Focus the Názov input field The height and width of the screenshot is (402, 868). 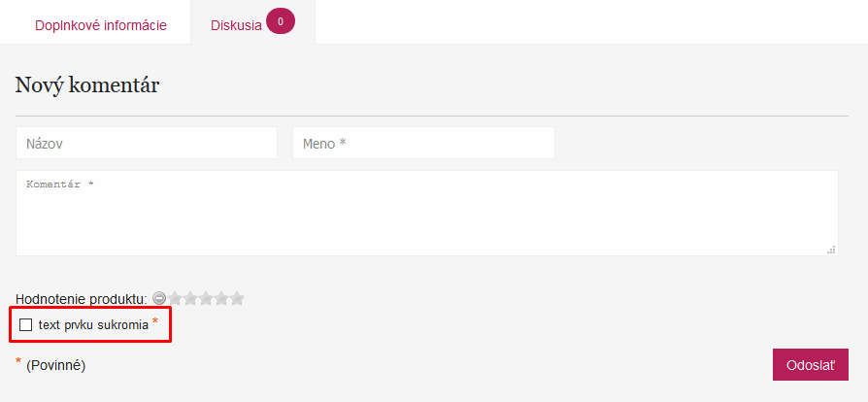tap(147, 144)
